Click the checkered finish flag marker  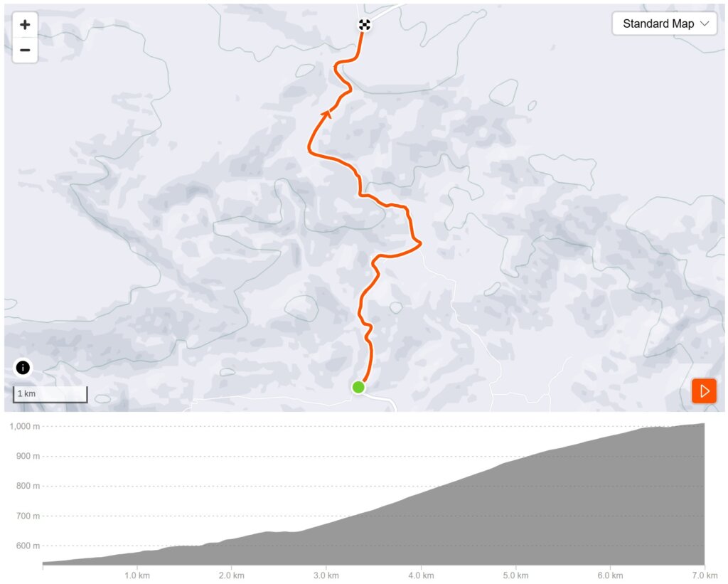click(x=365, y=26)
